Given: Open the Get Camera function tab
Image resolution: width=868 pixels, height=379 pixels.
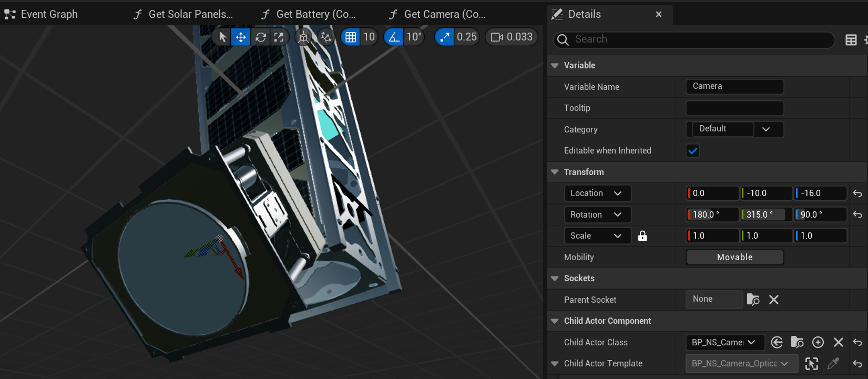Looking at the screenshot, I should [x=437, y=14].
